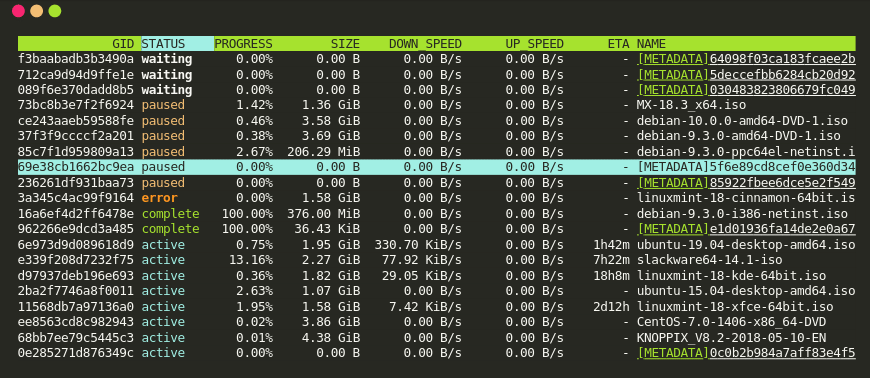Select GID 089f6e370dadd8b5
The width and height of the screenshot is (870, 378).
[x=75, y=90]
